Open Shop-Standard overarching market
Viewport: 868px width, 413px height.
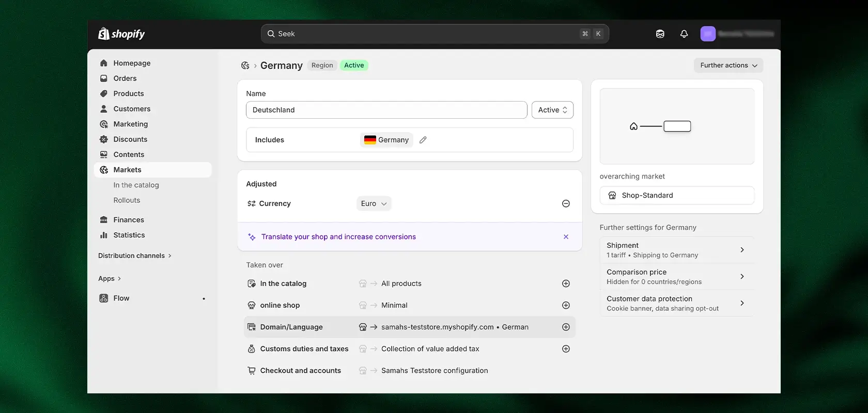[x=677, y=195]
